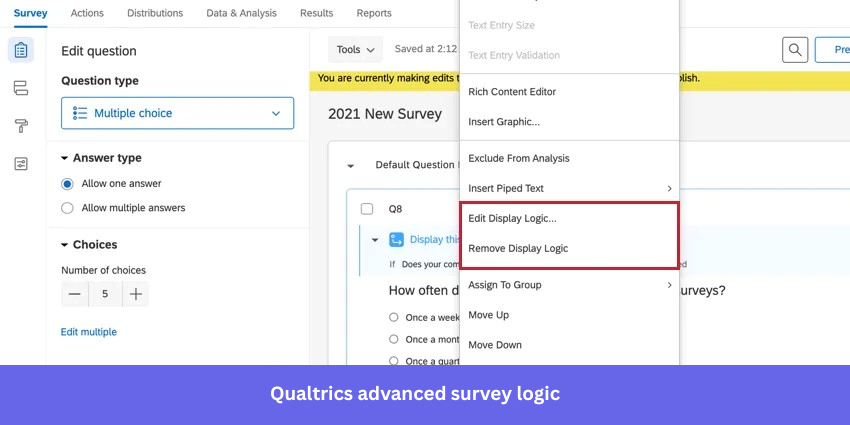Collapse the Answer type section
Viewport: 850px width, 425px height.
click(x=65, y=158)
